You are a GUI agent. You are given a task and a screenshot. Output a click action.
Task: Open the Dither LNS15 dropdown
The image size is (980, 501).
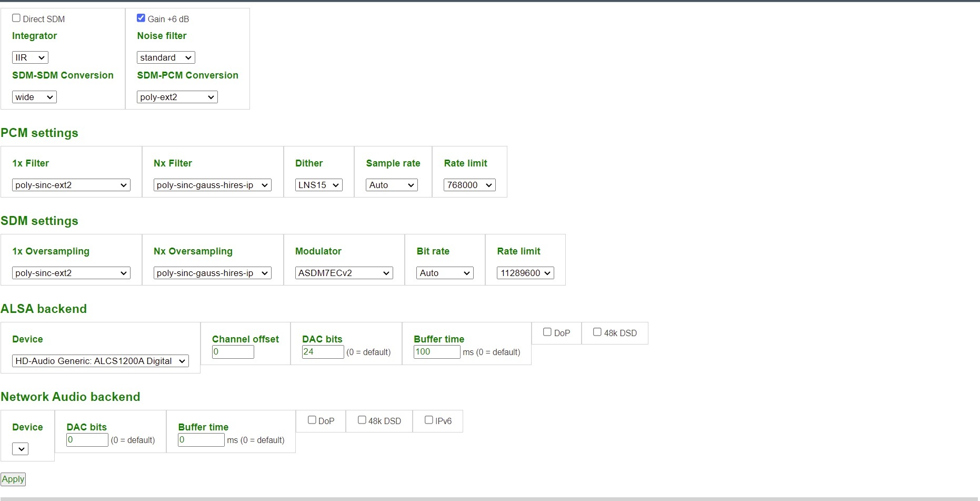point(318,185)
